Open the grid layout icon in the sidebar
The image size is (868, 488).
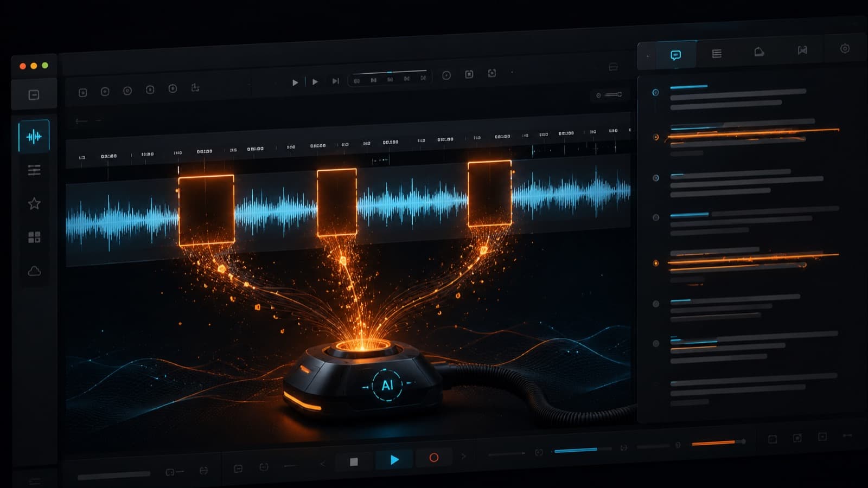[x=34, y=237]
